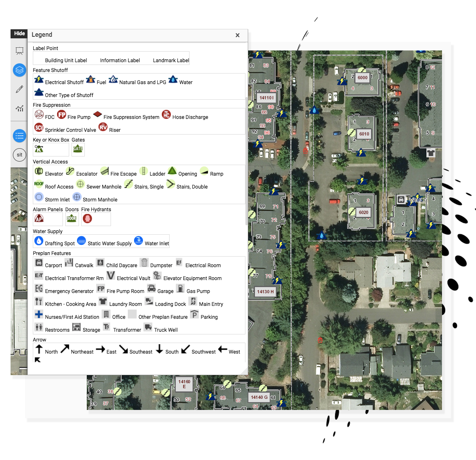Click the Truck Well legend icon

click(148, 327)
